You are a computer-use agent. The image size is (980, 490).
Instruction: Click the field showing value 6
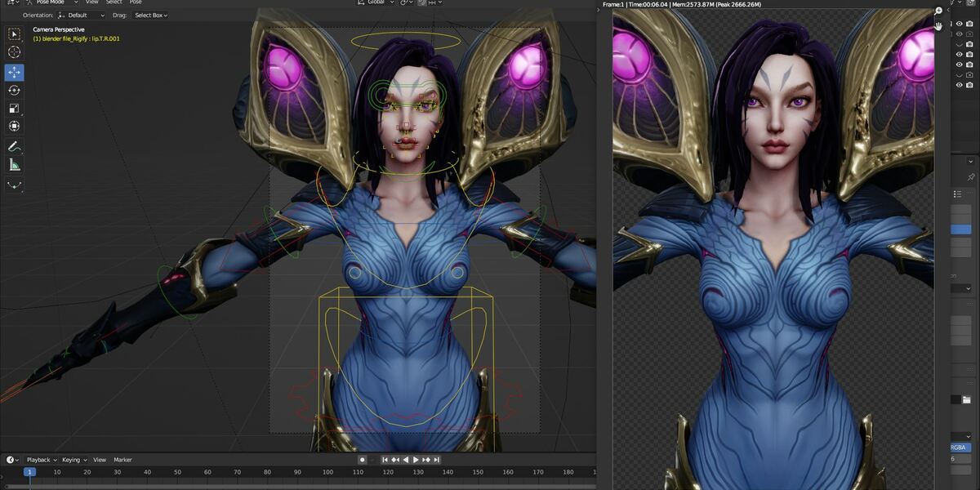[960, 459]
